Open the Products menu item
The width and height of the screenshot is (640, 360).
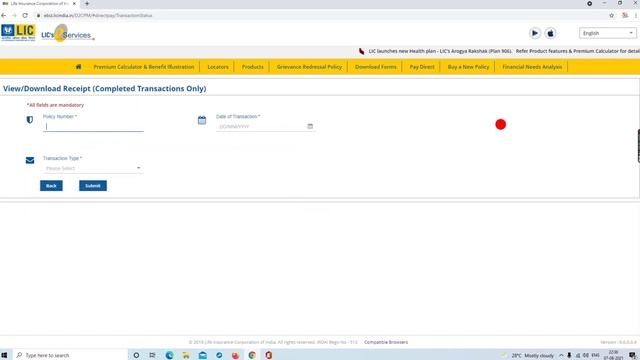click(253, 67)
